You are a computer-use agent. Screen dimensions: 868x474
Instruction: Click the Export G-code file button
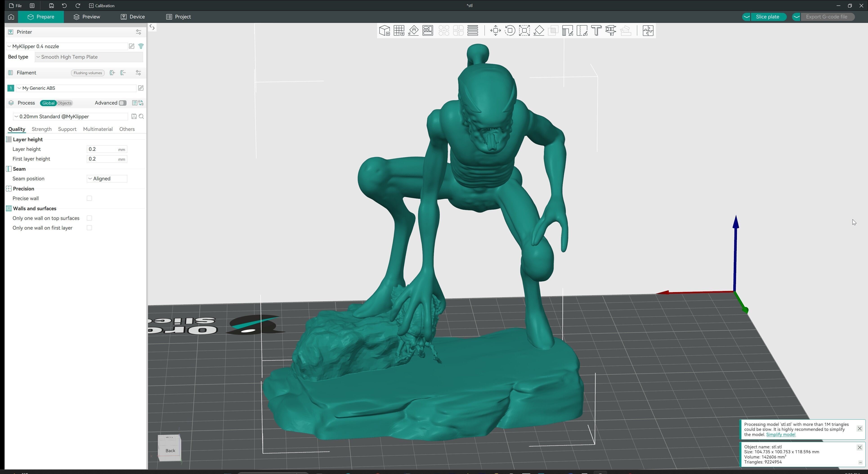[x=828, y=17]
